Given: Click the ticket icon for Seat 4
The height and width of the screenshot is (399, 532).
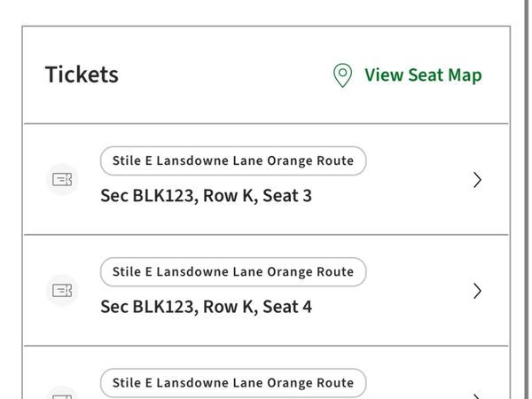Looking at the screenshot, I should click(x=61, y=290).
